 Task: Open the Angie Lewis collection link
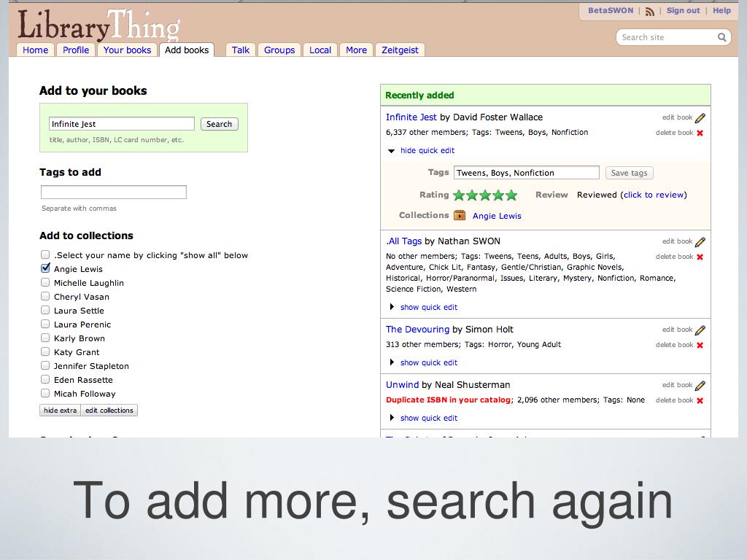tap(497, 216)
